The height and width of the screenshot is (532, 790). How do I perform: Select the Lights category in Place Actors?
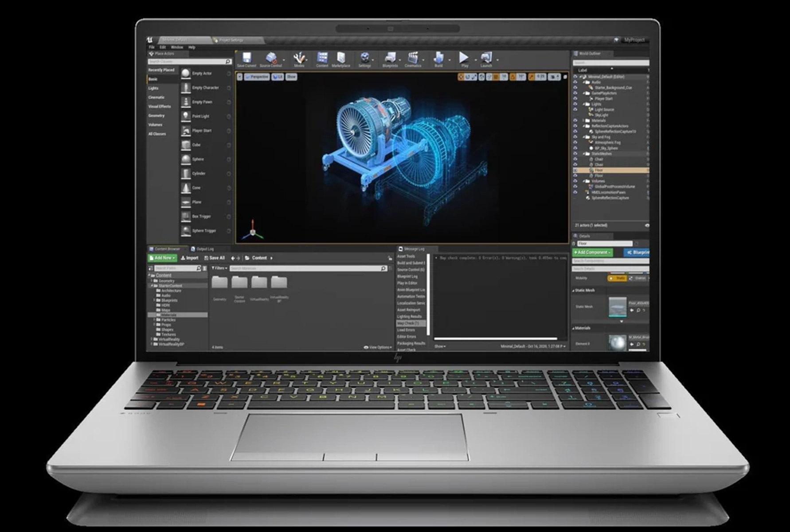(x=153, y=88)
